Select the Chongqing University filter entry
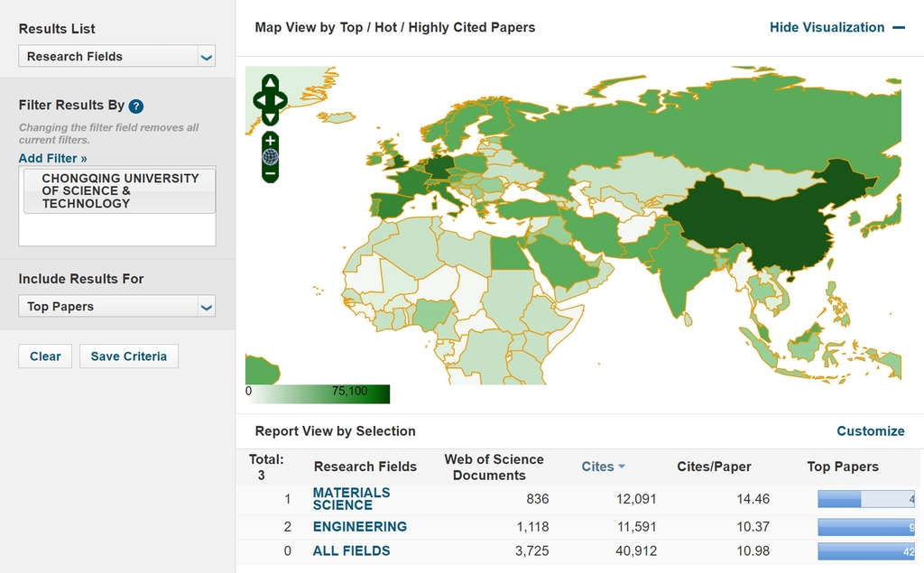This screenshot has width=924, height=573. (x=119, y=190)
